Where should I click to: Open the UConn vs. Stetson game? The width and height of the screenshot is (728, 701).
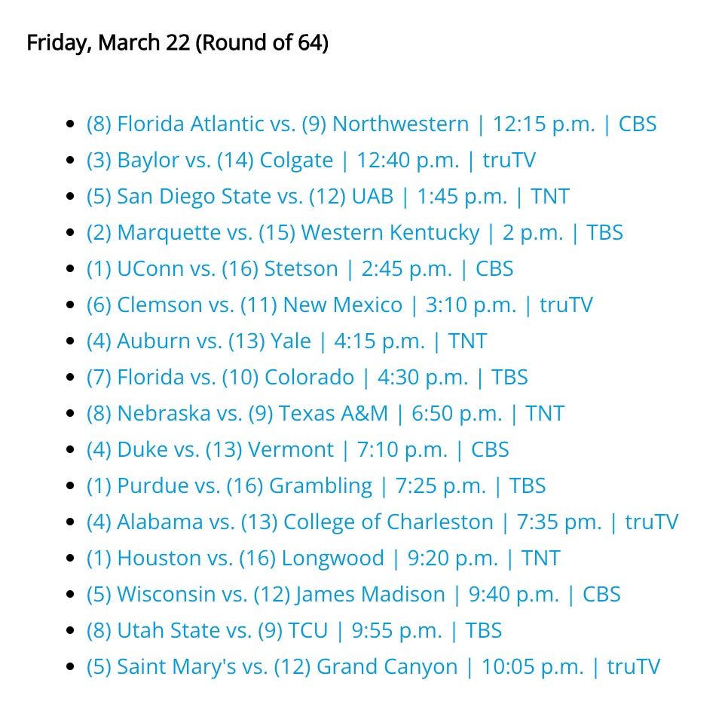[x=299, y=269]
